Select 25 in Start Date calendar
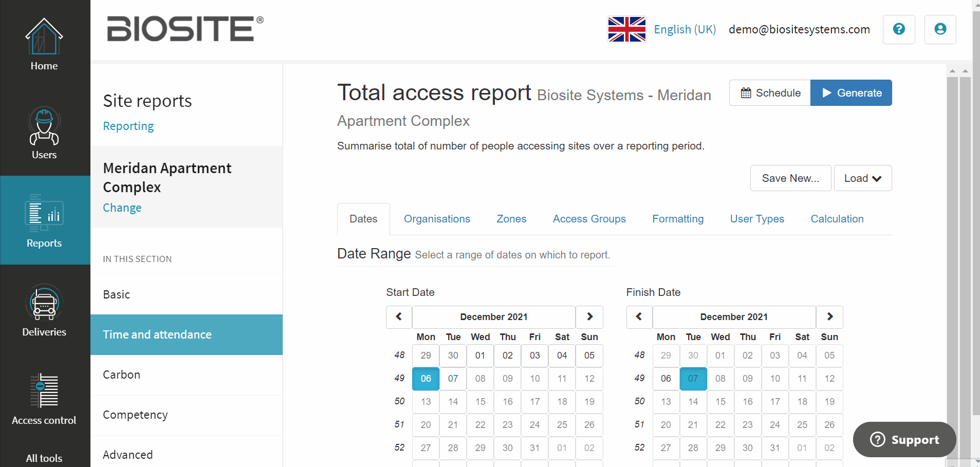This screenshot has height=467, width=980. [x=562, y=425]
